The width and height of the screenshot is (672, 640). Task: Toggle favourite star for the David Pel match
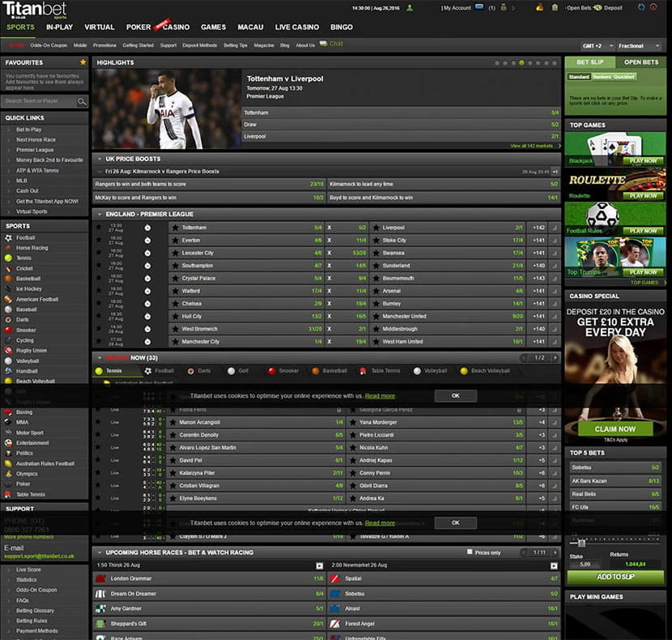click(x=98, y=460)
